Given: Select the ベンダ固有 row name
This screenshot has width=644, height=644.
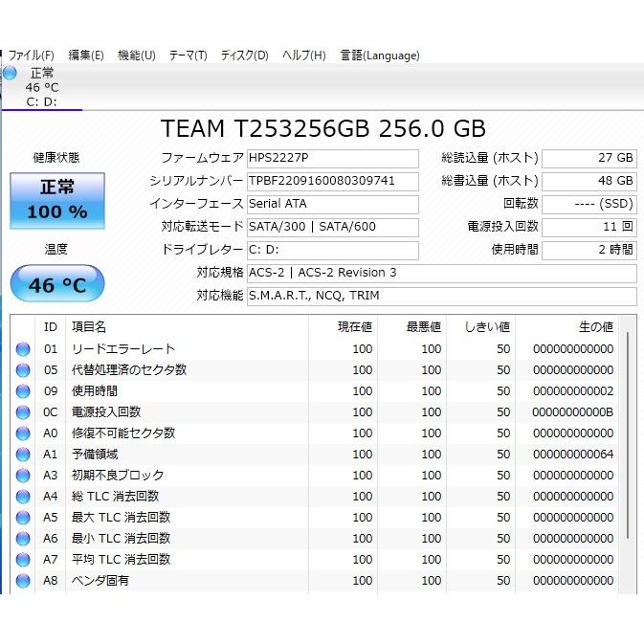Looking at the screenshot, I should [100, 581].
